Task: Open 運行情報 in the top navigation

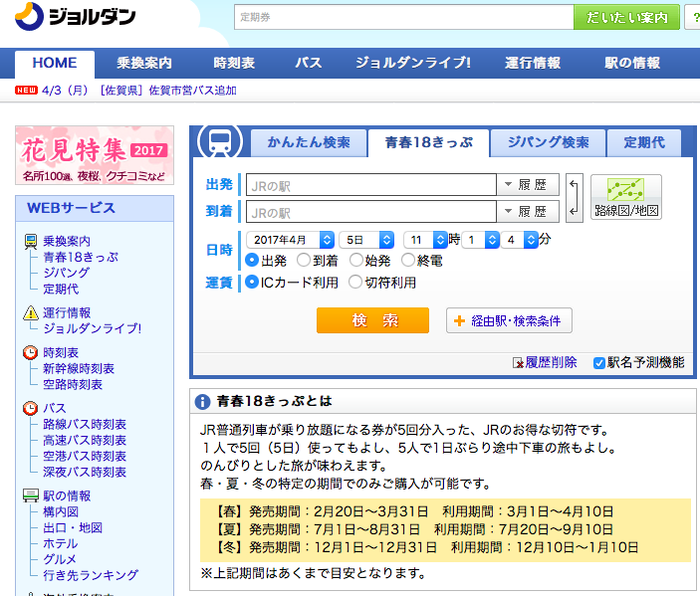Action: pyautogui.click(x=533, y=64)
